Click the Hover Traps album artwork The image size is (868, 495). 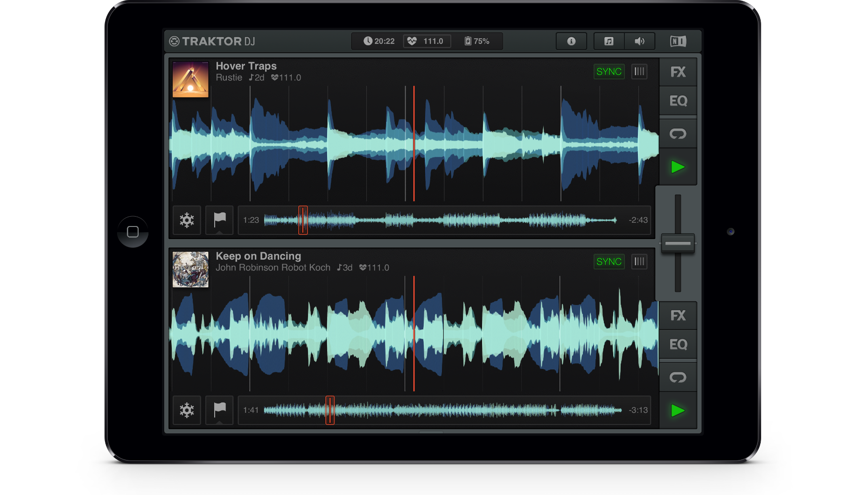coord(190,79)
